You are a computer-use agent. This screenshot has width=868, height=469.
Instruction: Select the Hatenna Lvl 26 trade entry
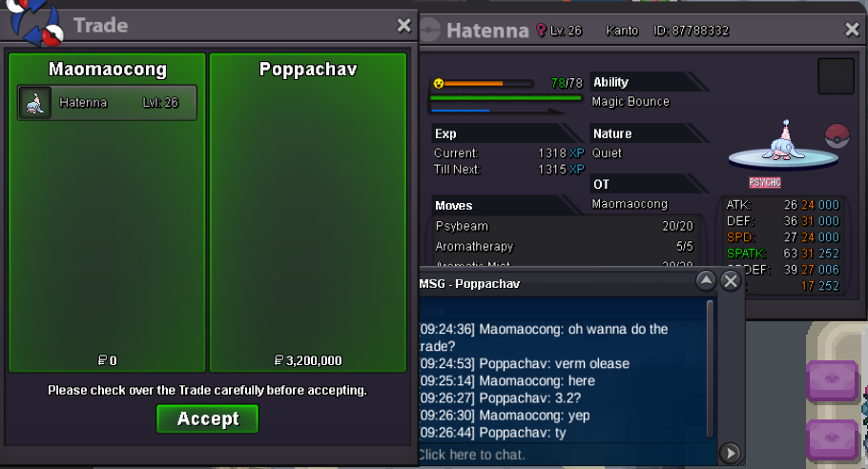click(x=108, y=103)
